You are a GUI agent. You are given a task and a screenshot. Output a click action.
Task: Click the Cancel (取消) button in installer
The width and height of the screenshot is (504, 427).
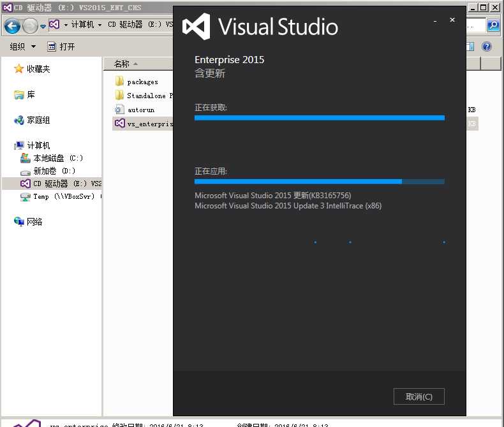(419, 396)
